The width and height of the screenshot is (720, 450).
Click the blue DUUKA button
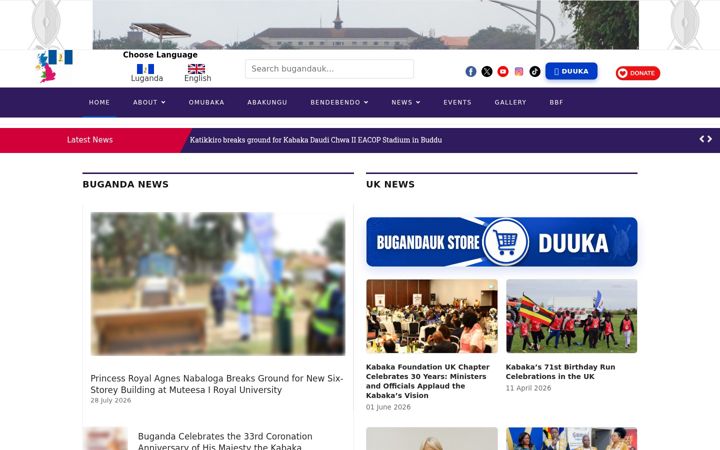click(x=571, y=71)
